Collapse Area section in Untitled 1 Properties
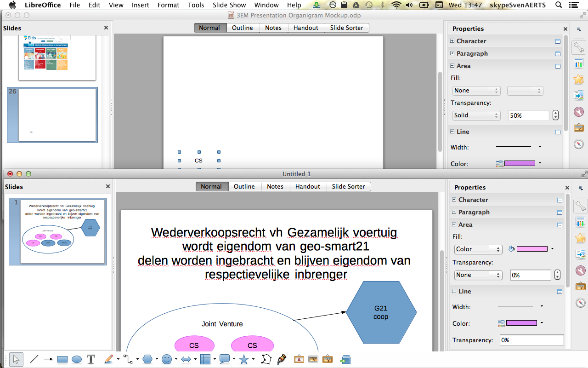 click(454, 224)
